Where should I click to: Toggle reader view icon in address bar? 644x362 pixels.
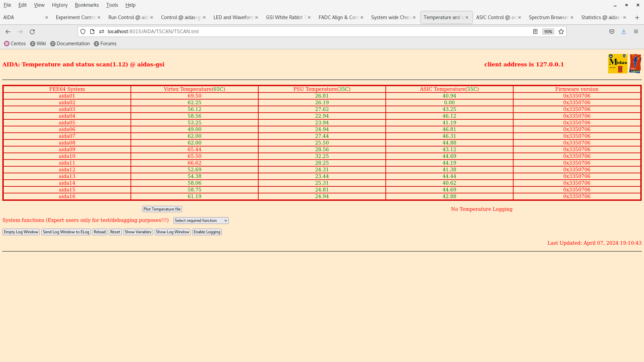click(x=535, y=32)
